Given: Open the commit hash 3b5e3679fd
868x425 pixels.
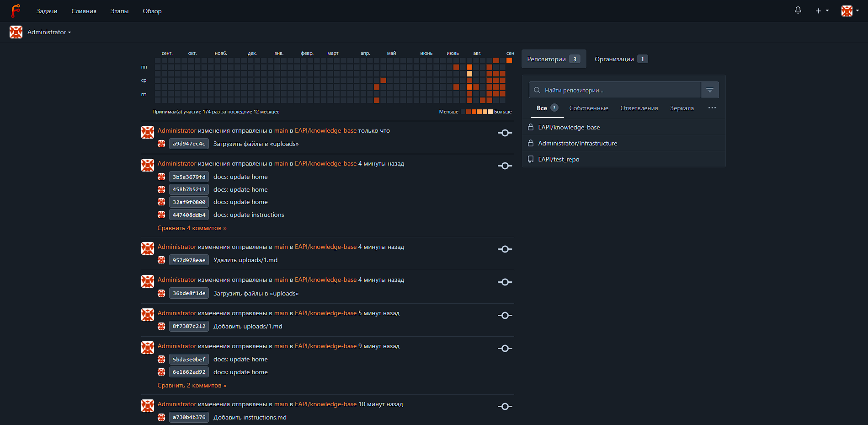Looking at the screenshot, I should click(x=189, y=177).
